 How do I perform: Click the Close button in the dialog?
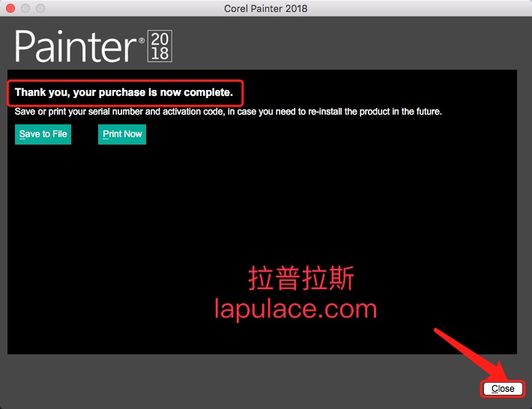coord(503,388)
